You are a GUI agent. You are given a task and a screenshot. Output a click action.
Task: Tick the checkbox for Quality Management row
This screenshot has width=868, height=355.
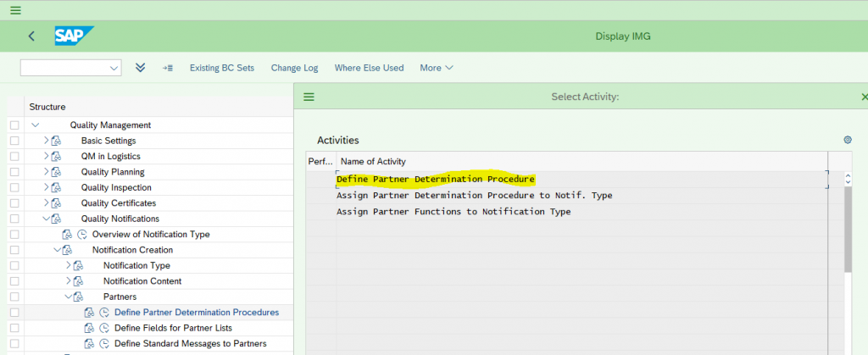click(x=14, y=125)
